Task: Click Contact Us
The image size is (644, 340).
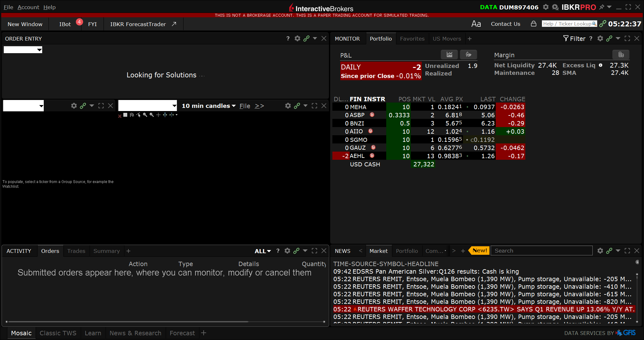Action: coord(506,24)
